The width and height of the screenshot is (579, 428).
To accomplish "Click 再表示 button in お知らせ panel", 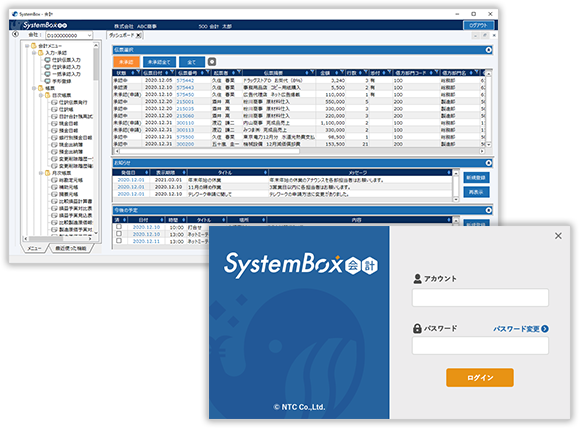I will pyautogui.click(x=476, y=192).
